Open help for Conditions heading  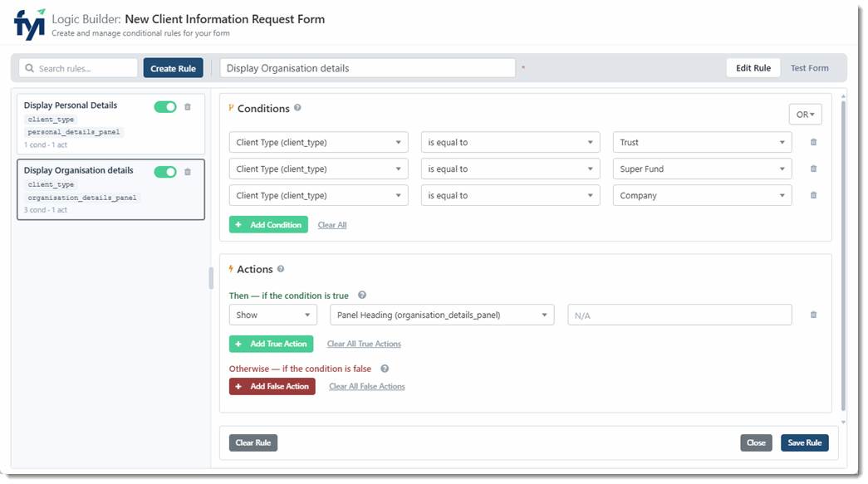297,108
